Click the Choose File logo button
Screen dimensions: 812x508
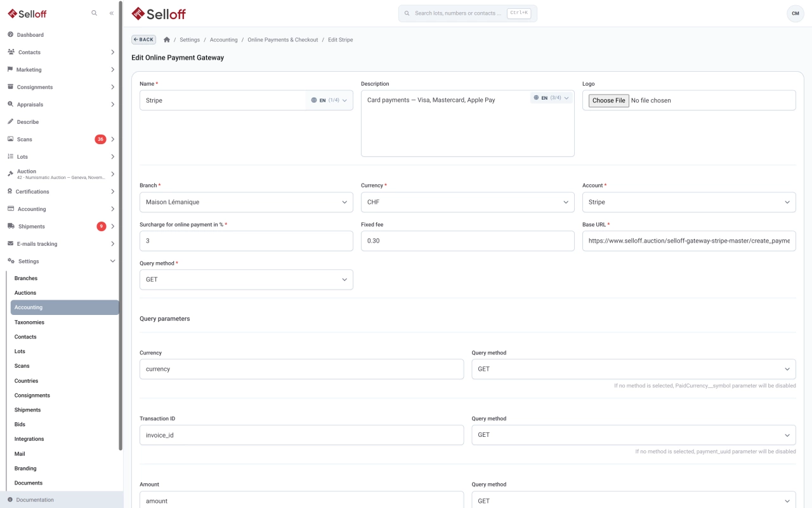[608, 100]
